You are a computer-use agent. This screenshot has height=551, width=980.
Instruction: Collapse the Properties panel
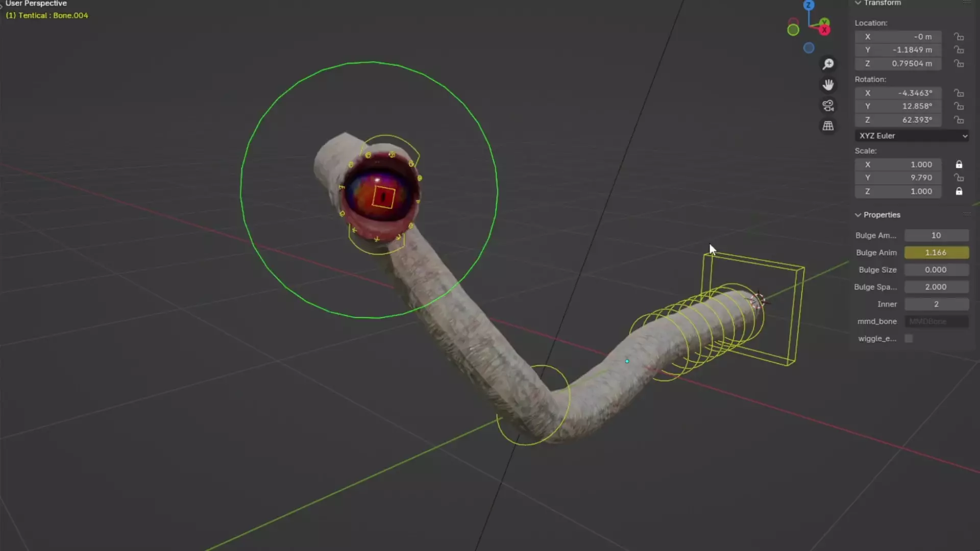858,215
